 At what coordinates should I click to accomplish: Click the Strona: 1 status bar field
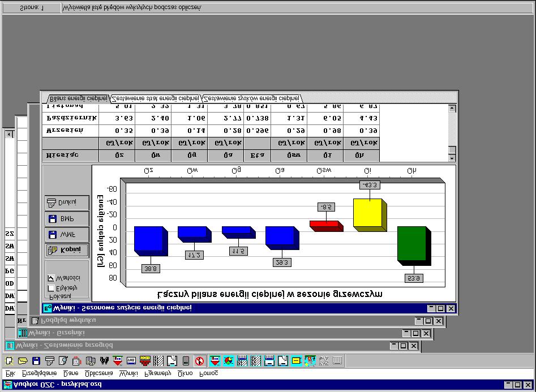click(32, 8)
